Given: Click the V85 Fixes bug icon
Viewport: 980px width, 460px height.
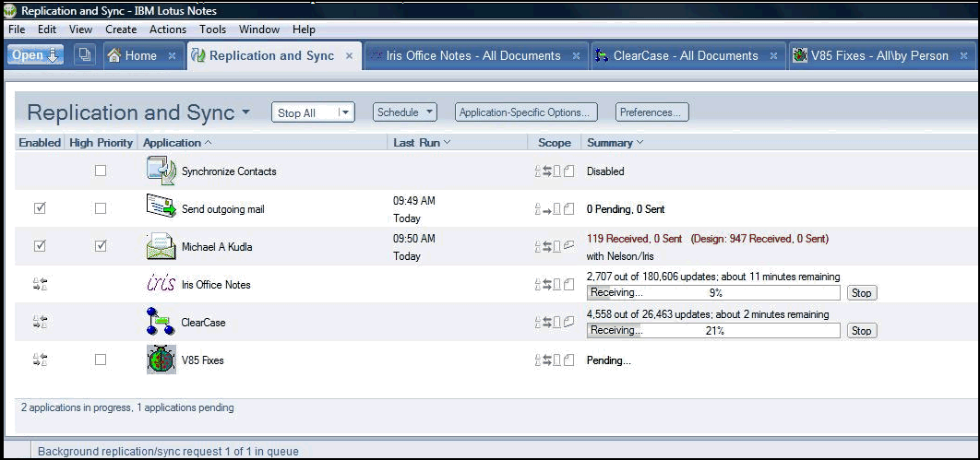Looking at the screenshot, I should [x=161, y=360].
